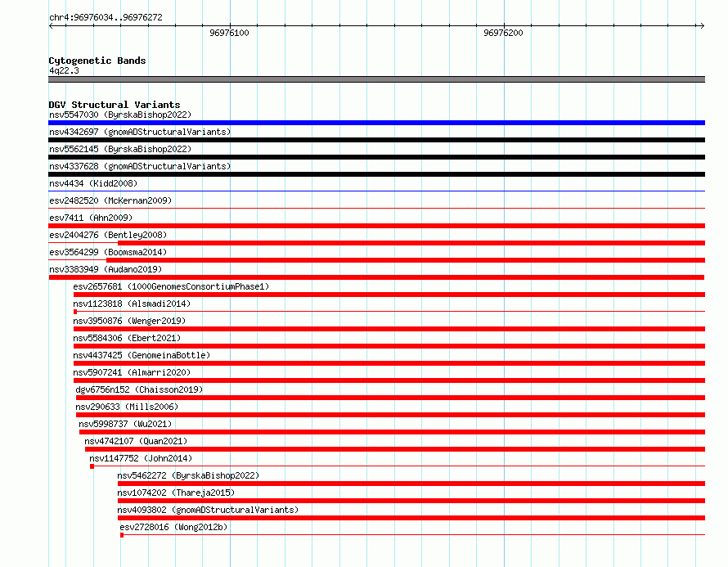Select esv2404276 (Bentley2008) variant label
This screenshot has height=567, width=728.
(108, 235)
